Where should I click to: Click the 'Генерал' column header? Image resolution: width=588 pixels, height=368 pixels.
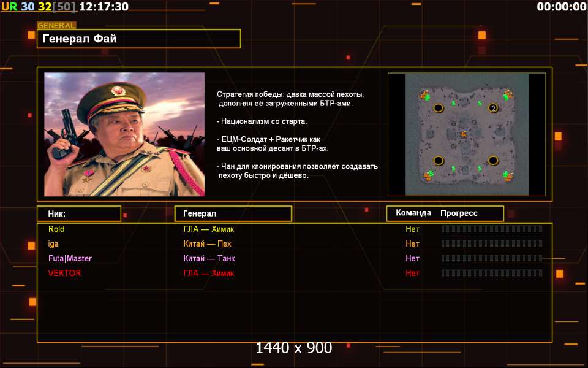tap(233, 213)
